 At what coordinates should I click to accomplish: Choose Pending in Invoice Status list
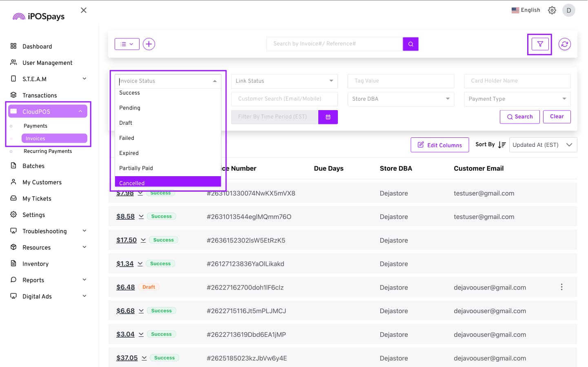(130, 108)
